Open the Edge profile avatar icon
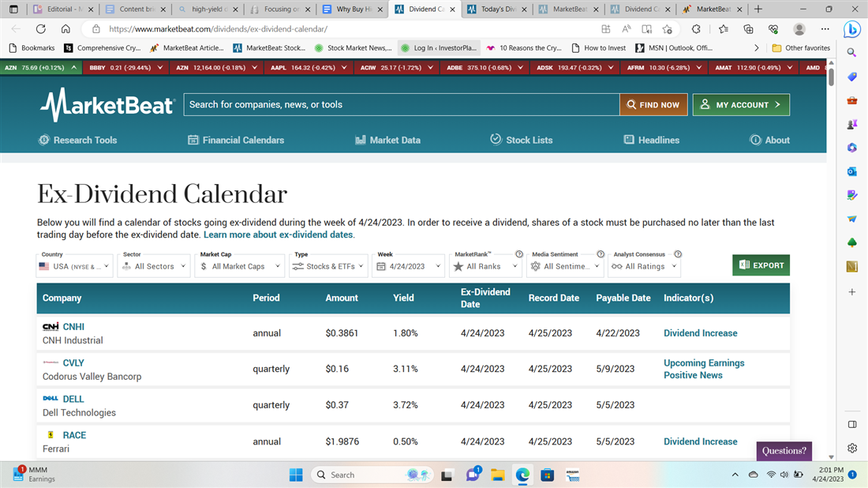This screenshot has height=488, width=868. click(799, 28)
